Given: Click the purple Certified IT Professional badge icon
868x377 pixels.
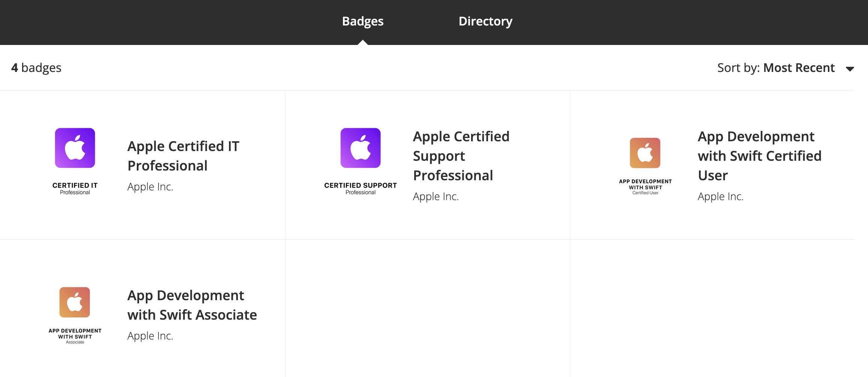Looking at the screenshot, I should pos(75,148).
